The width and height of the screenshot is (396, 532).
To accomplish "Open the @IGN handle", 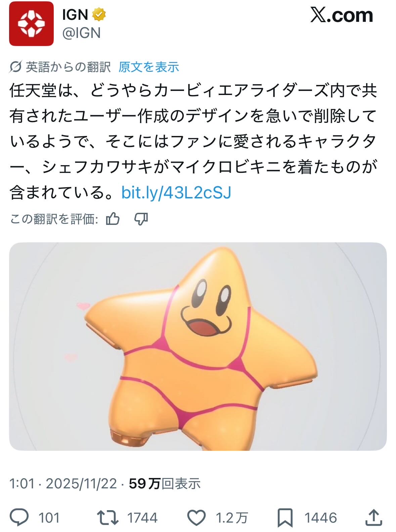I will pyautogui.click(x=81, y=33).
